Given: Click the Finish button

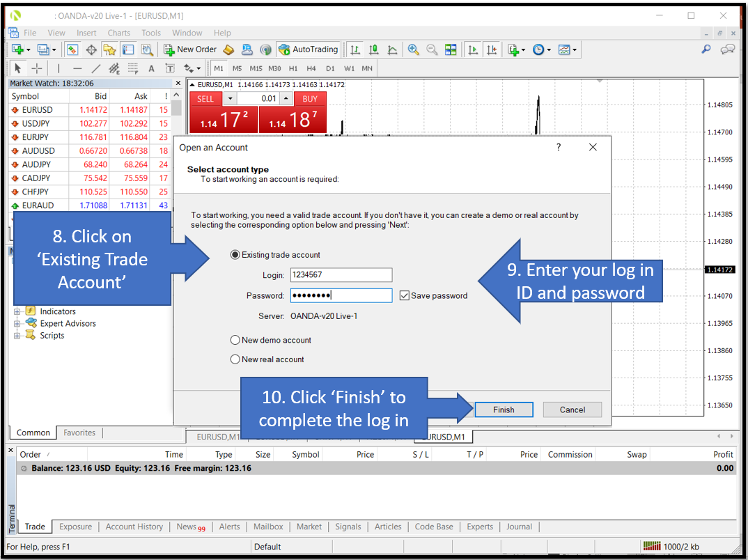Looking at the screenshot, I should (504, 410).
